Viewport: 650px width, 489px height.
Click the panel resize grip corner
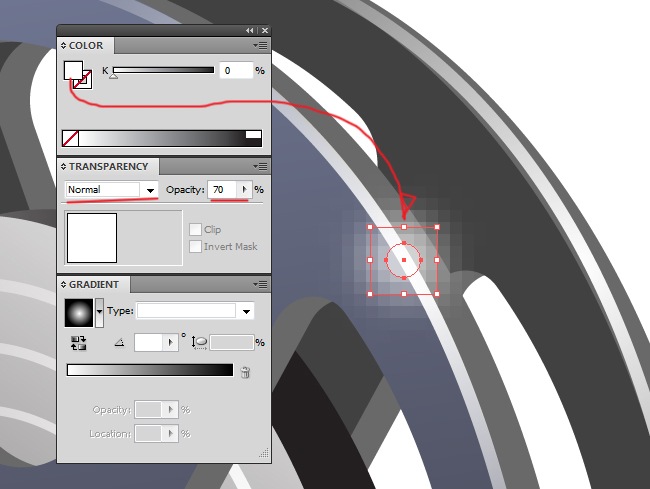pos(264,453)
